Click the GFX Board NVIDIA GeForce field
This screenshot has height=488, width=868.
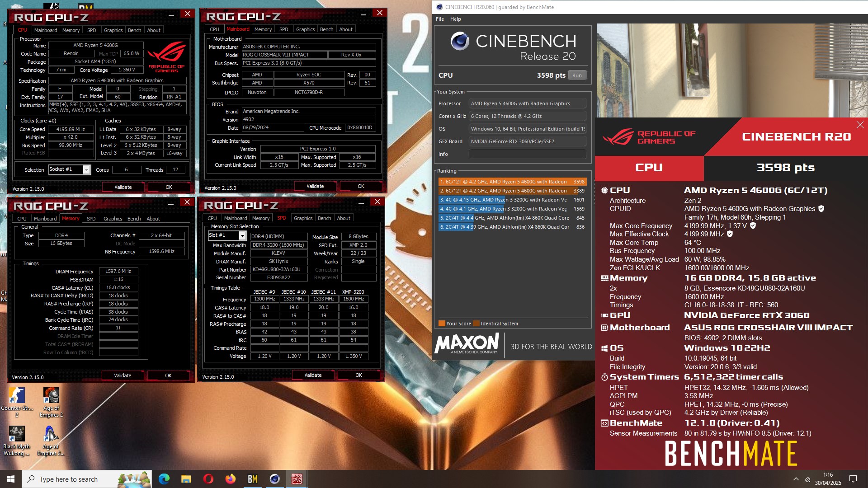(527, 141)
